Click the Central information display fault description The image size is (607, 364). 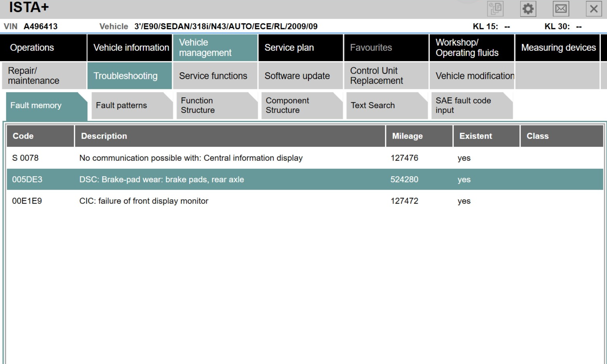[x=191, y=158]
